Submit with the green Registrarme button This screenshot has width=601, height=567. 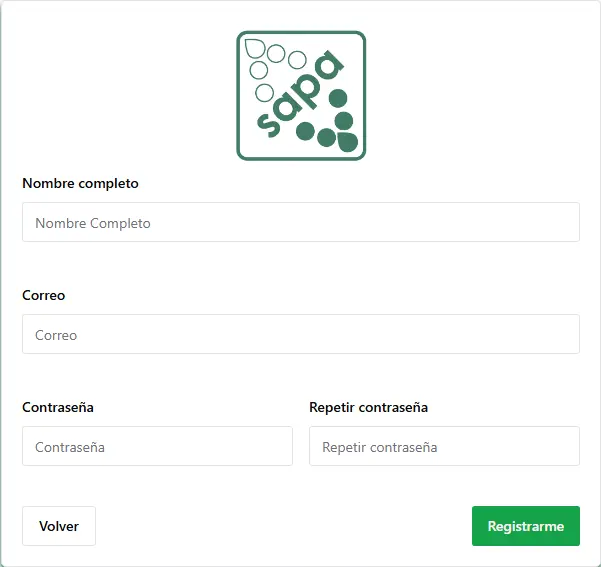pyautogui.click(x=525, y=526)
